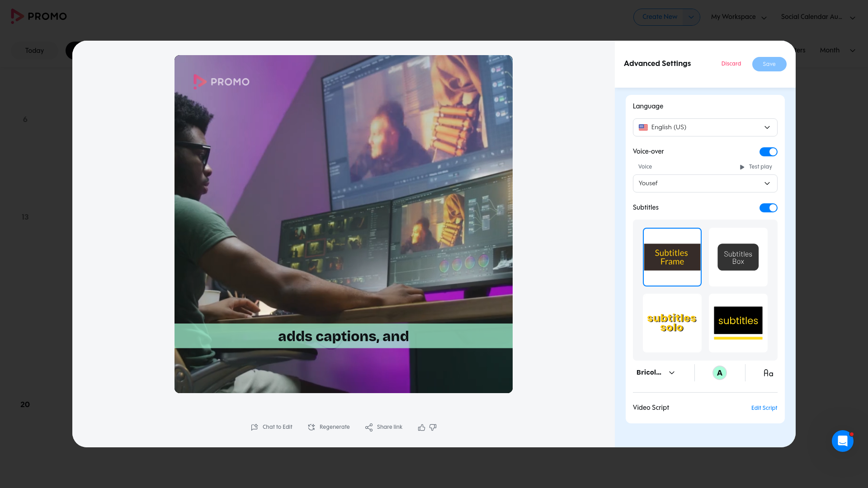Click the Share link icon
This screenshot has width=868, height=488.
[369, 427]
